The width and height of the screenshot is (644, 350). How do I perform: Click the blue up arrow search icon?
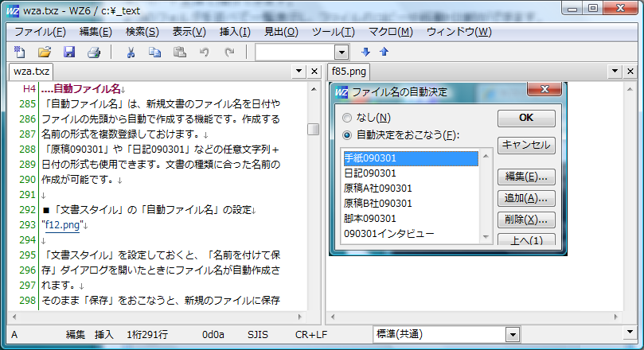pyautogui.click(x=384, y=52)
